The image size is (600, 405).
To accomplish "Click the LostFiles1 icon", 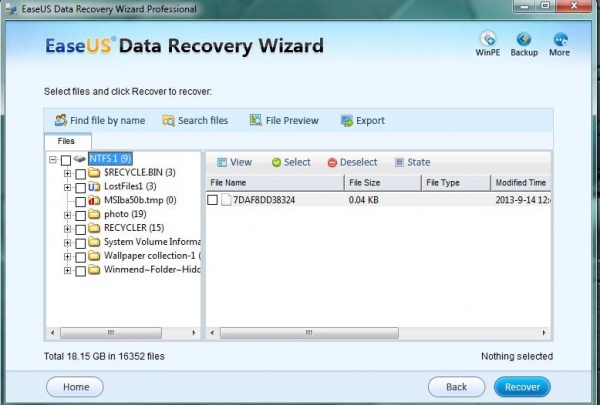I will point(94,186).
